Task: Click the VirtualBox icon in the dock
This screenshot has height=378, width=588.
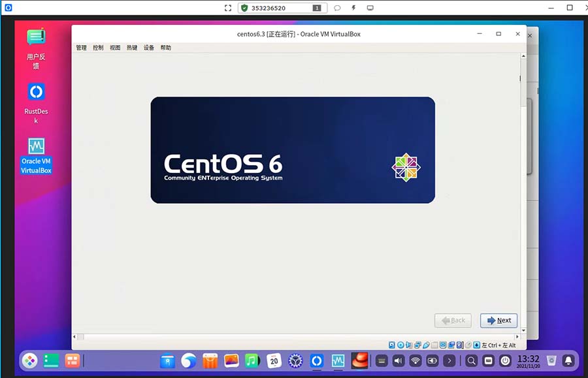Action: 338,361
